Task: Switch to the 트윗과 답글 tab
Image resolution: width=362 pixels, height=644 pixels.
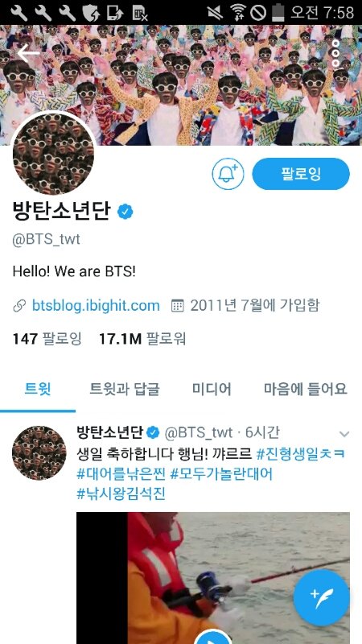Action: (125, 389)
